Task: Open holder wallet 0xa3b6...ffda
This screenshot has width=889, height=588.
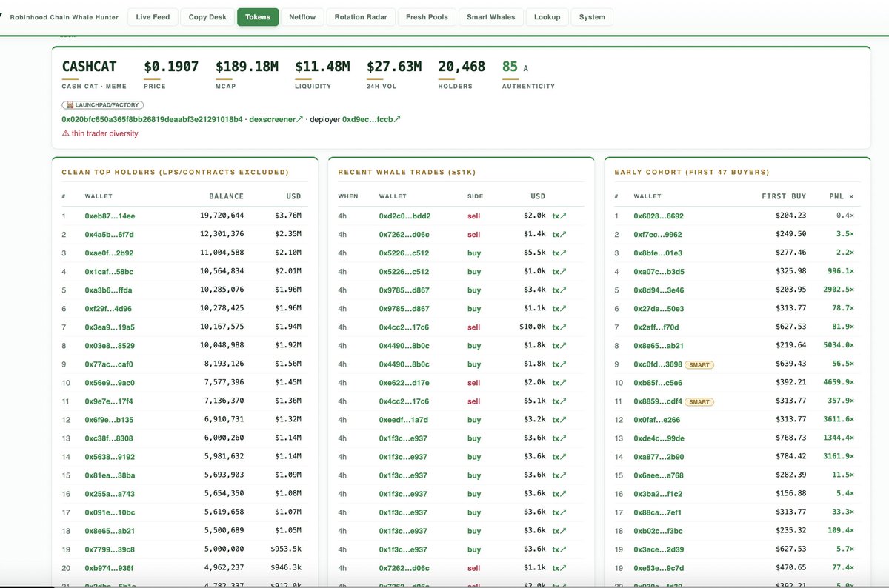Action: tap(109, 290)
